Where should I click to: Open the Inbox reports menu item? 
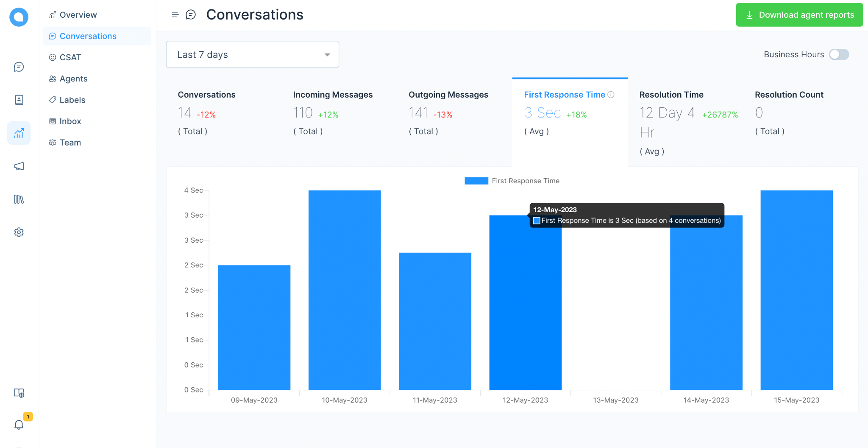[x=97, y=121]
